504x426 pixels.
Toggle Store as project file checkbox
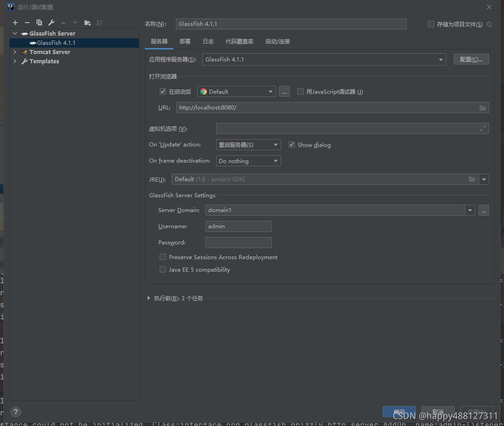[431, 24]
